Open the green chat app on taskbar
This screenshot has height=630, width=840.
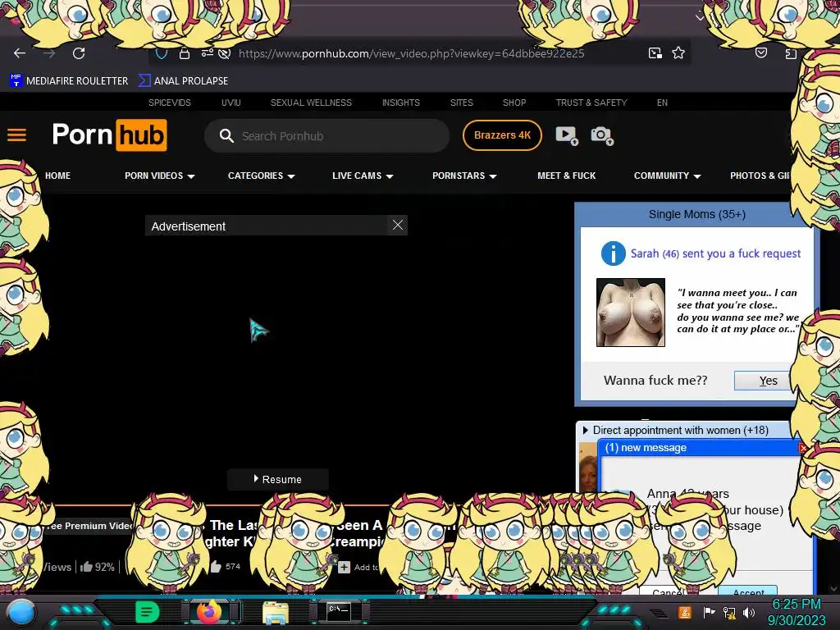click(x=147, y=612)
